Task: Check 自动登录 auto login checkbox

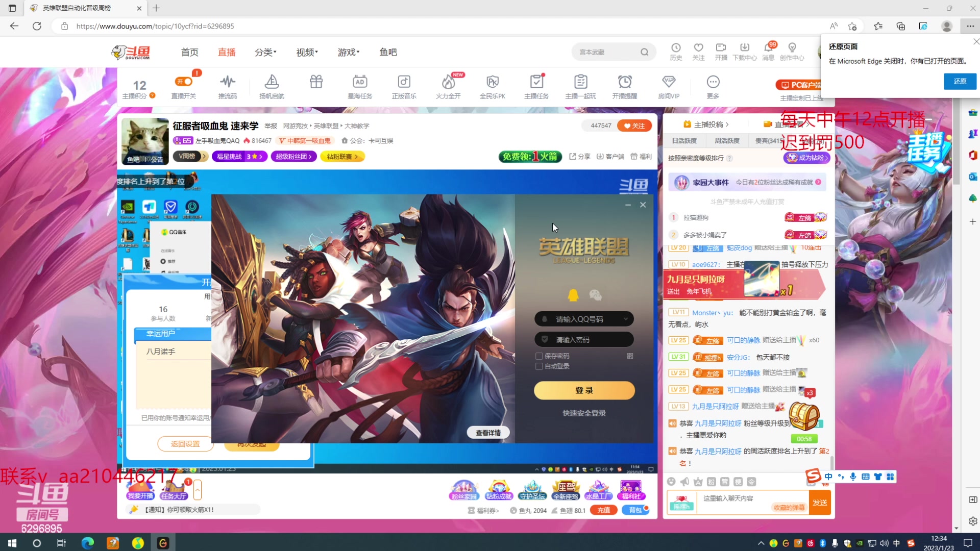Action: [538, 366]
